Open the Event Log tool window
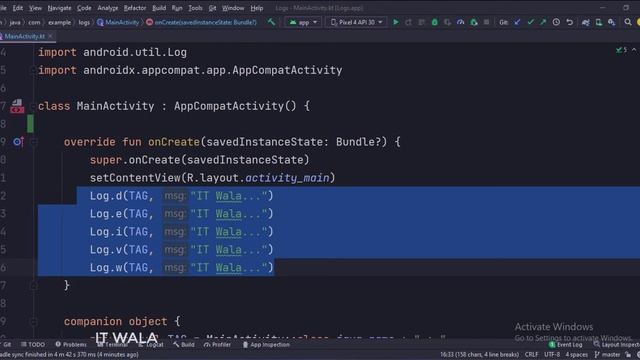640x360 pixels. coord(566,344)
